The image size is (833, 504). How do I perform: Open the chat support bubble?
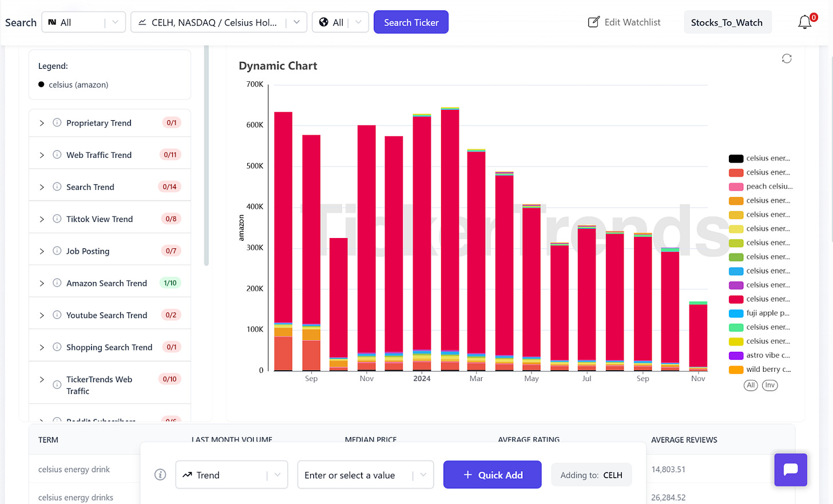(x=791, y=470)
